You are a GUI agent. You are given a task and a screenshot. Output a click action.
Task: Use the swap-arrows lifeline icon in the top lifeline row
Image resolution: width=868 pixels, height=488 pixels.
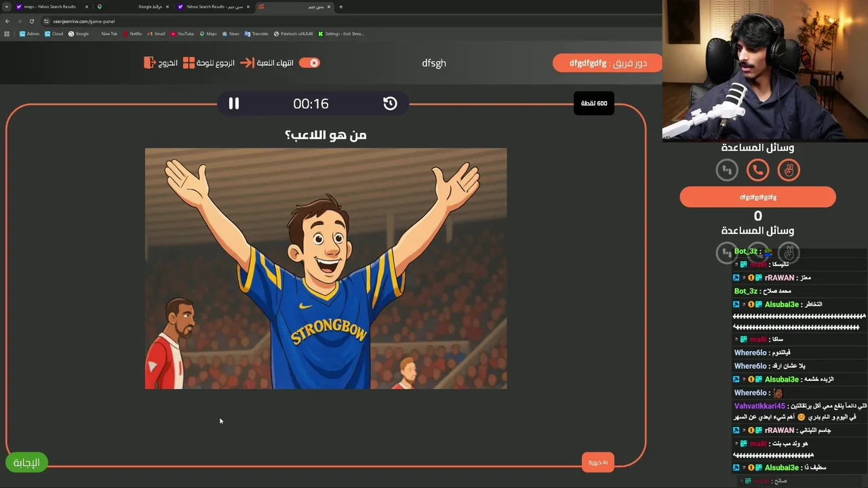click(727, 170)
